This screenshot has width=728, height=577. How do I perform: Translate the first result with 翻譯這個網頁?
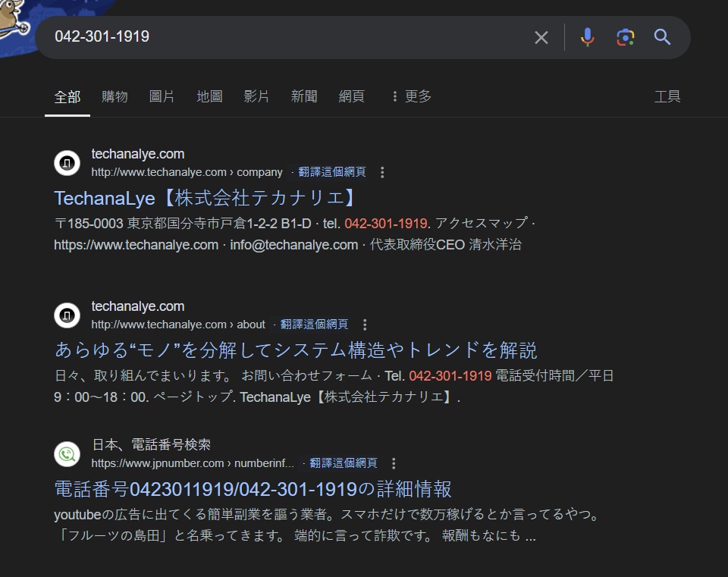pyautogui.click(x=332, y=172)
